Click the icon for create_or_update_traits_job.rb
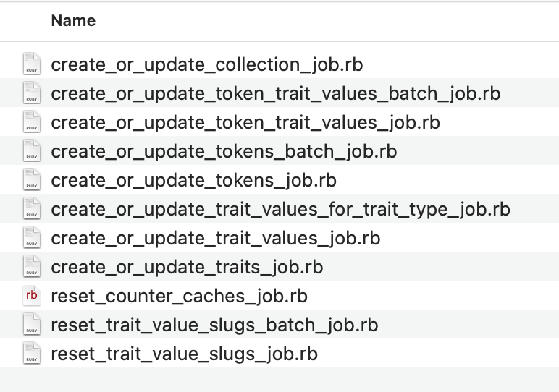The height and width of the screenshot is (392, 559). 31,267
